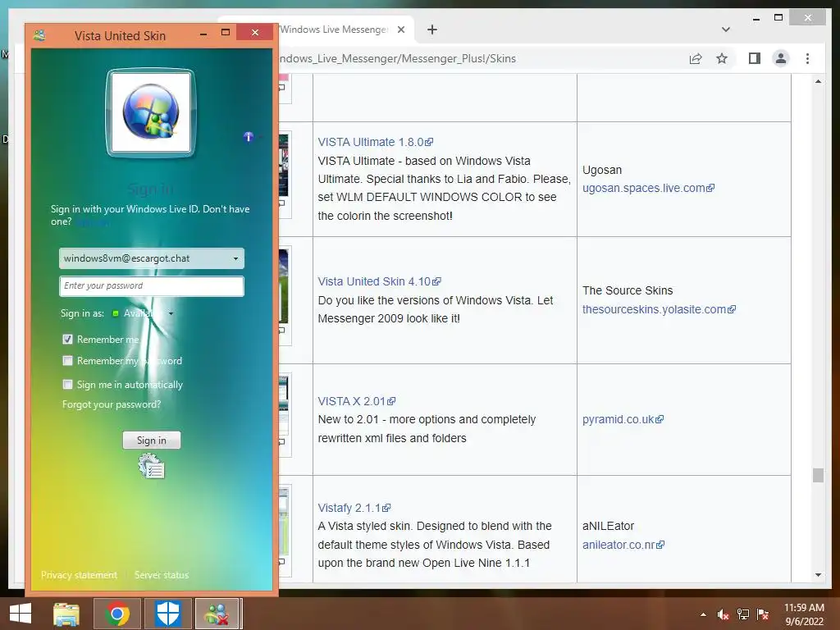Open the Privacy statement link
The width and height of the screenshot is (840, 630).
tap(79, 575)
